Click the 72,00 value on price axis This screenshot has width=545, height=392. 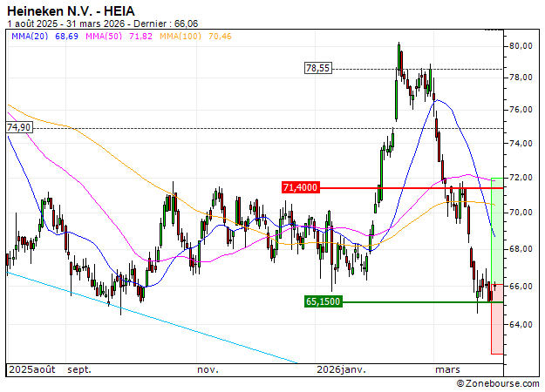pos(522,178)
